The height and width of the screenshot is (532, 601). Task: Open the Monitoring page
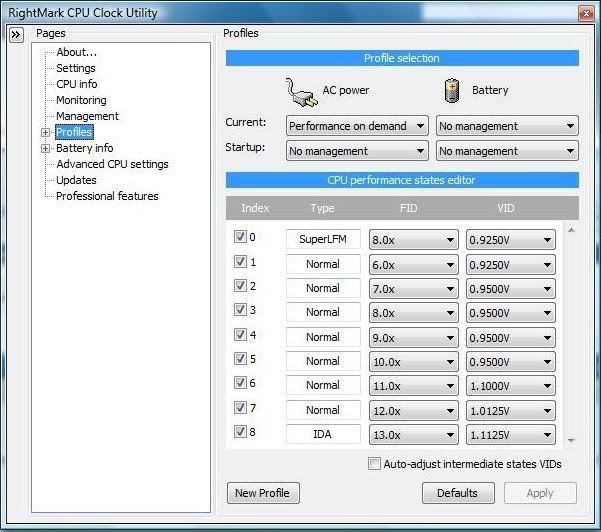pos(81,100)
